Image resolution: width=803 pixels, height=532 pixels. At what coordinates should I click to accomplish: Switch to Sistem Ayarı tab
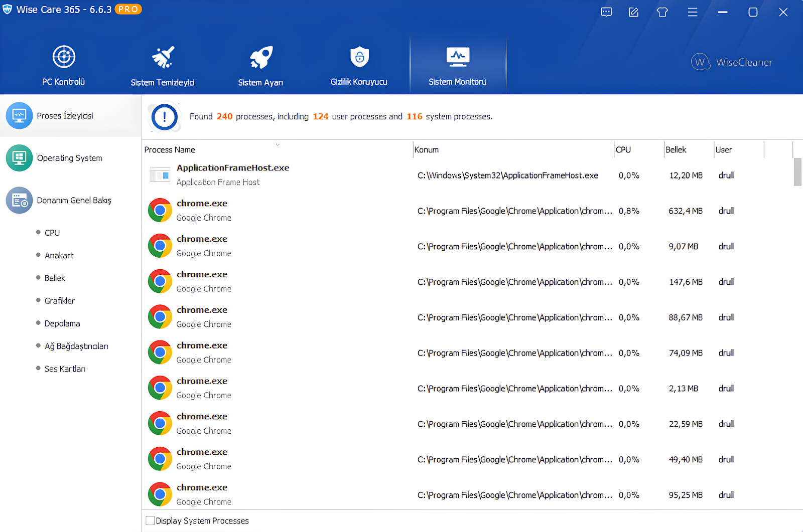261,65
